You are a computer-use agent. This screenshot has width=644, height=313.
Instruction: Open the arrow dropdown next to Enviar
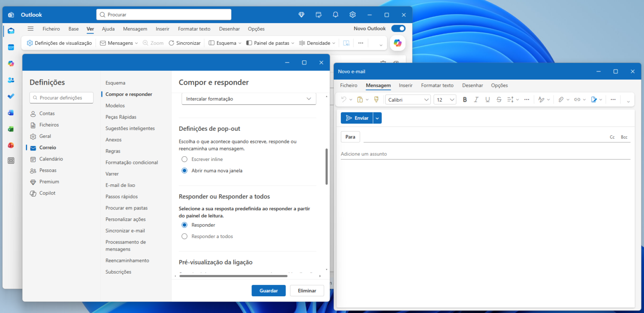tap(377, 118)
